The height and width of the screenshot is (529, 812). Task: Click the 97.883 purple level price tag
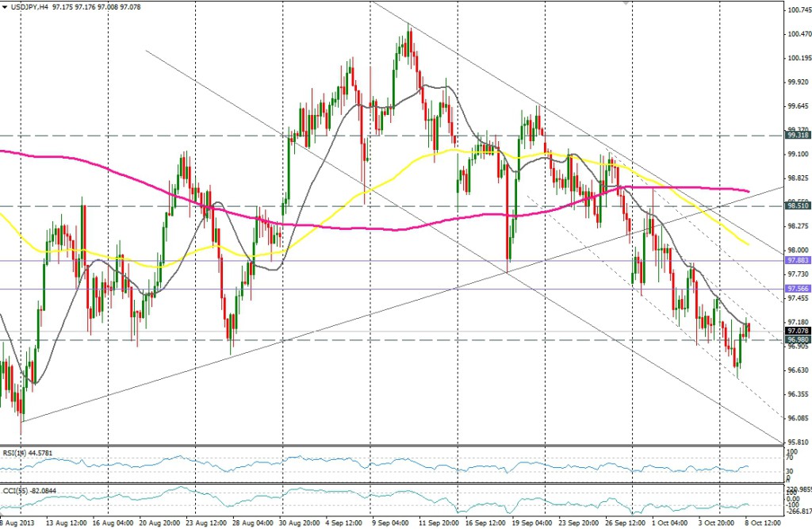coord(796,260)
